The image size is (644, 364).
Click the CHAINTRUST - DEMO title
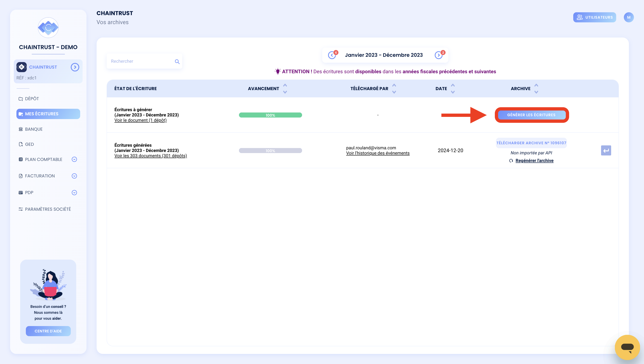click(48, 47)
